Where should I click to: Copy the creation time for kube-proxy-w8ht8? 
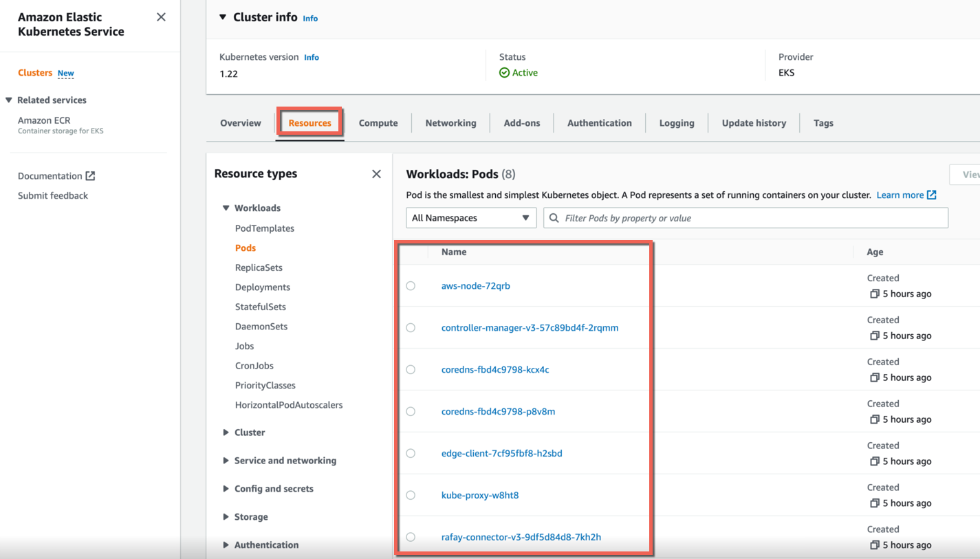click(x=874, y=503)
